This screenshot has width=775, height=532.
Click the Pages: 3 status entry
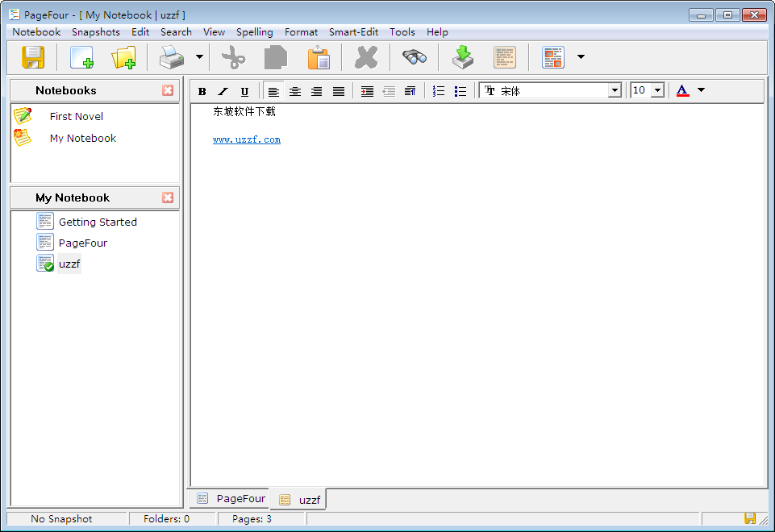point(252,518)
